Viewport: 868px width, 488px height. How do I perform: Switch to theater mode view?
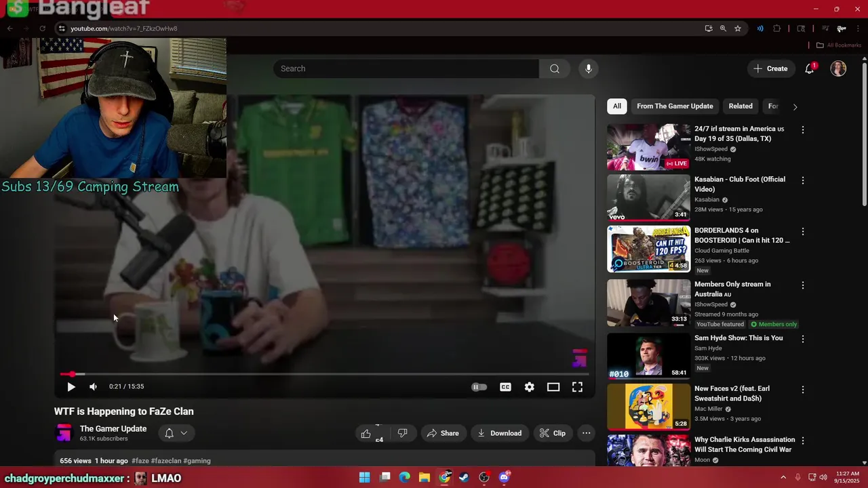(553, 387)
